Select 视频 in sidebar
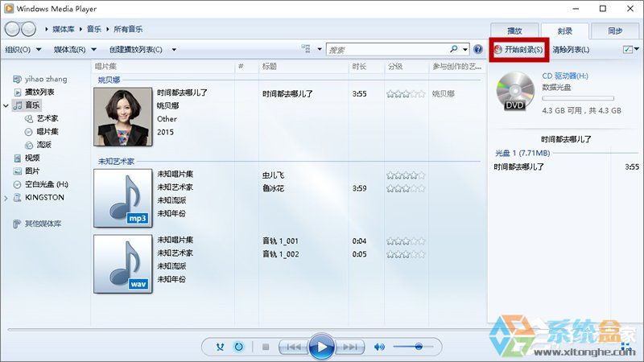The height and width of the screenshot is (362, 644). pyautogui.click(x=27, y=158)
